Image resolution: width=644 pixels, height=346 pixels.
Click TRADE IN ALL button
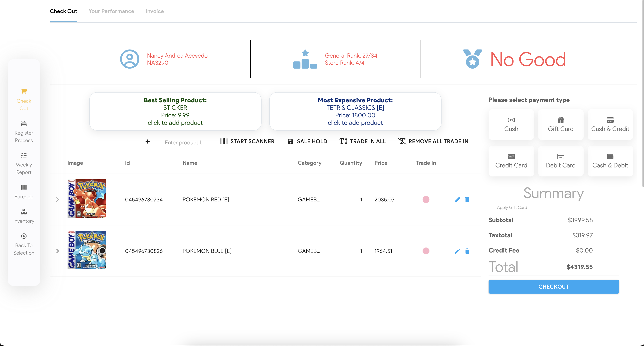[362, 142]
